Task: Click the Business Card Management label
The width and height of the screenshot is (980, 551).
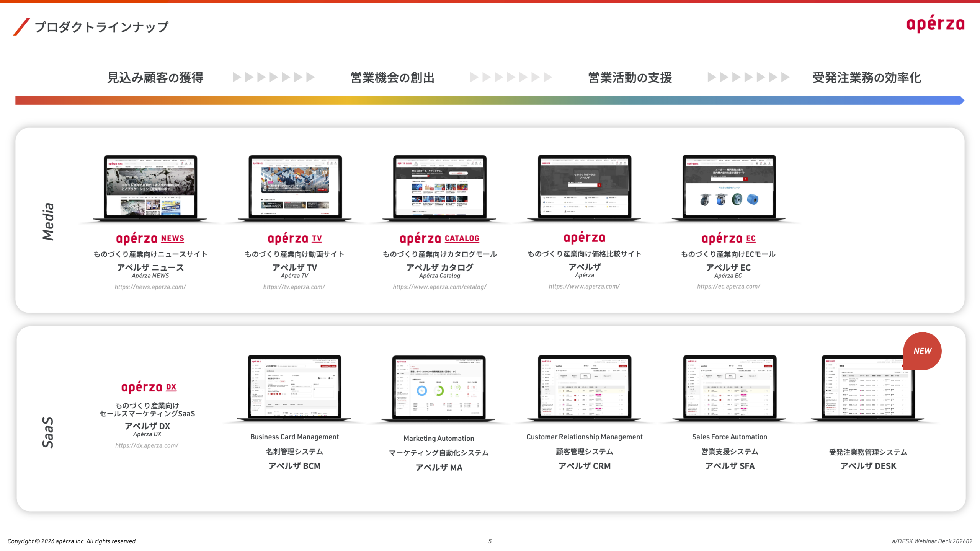Action: [x=294, y=437]
